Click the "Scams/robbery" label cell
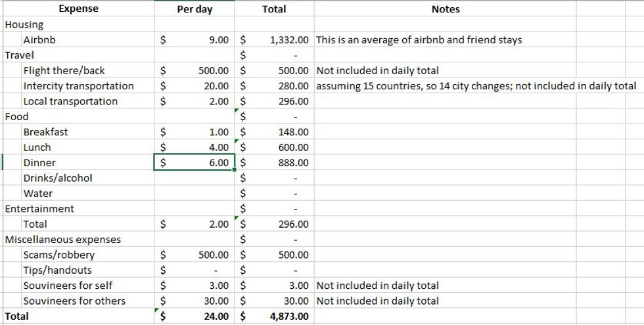Viewport: 644px width, 325px height. pos(59,255)
